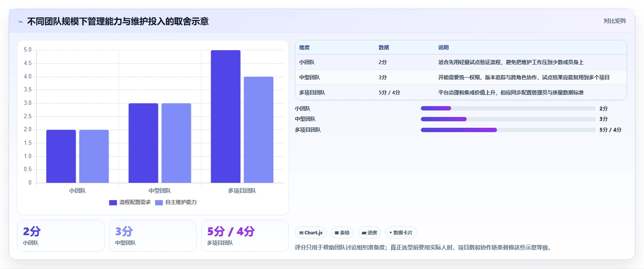Open the 3分 中型团队 data card
The height and width of the screenshot is (269, 644).
click(153, 236)
